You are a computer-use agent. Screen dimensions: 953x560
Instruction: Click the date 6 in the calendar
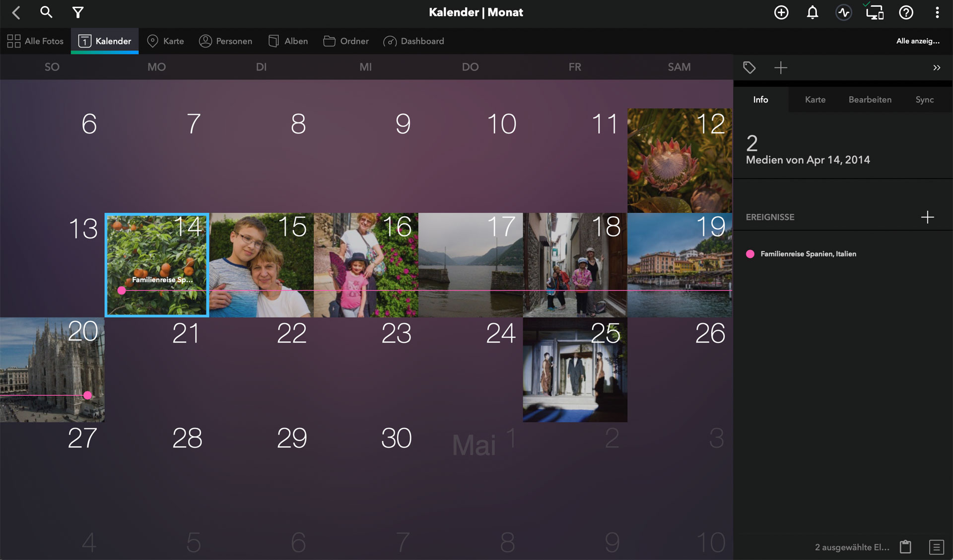click(x=89, y=124)
